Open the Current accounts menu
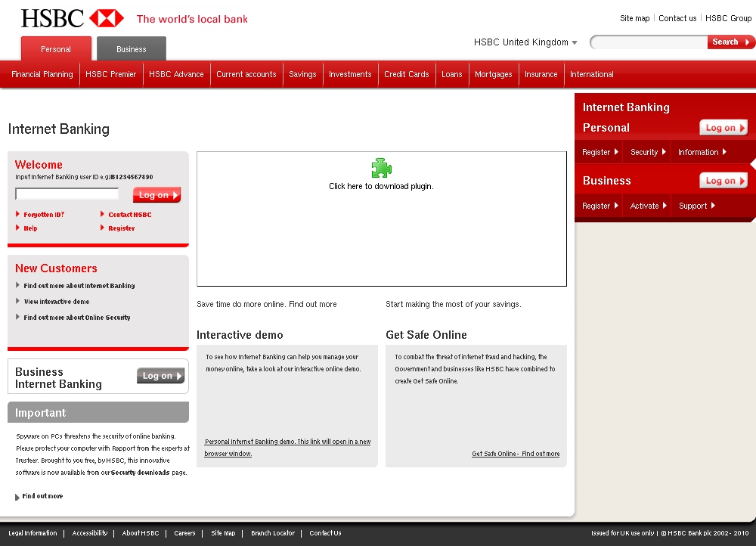756x546 pixels. [246, 74]
